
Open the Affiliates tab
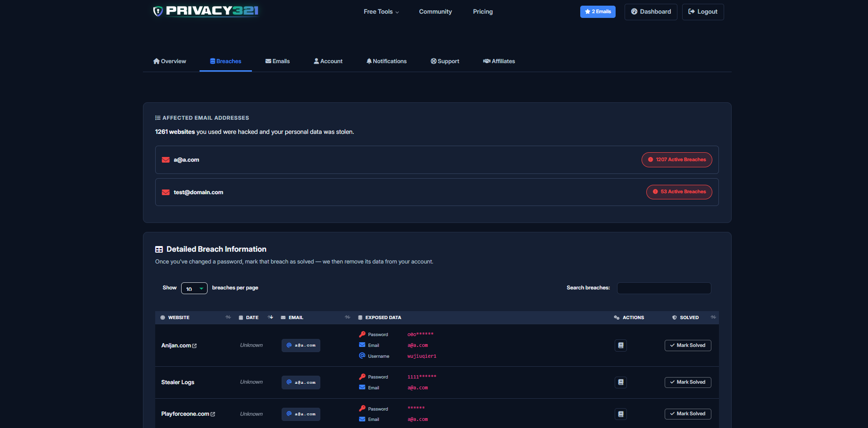click(x=499, y=61)
